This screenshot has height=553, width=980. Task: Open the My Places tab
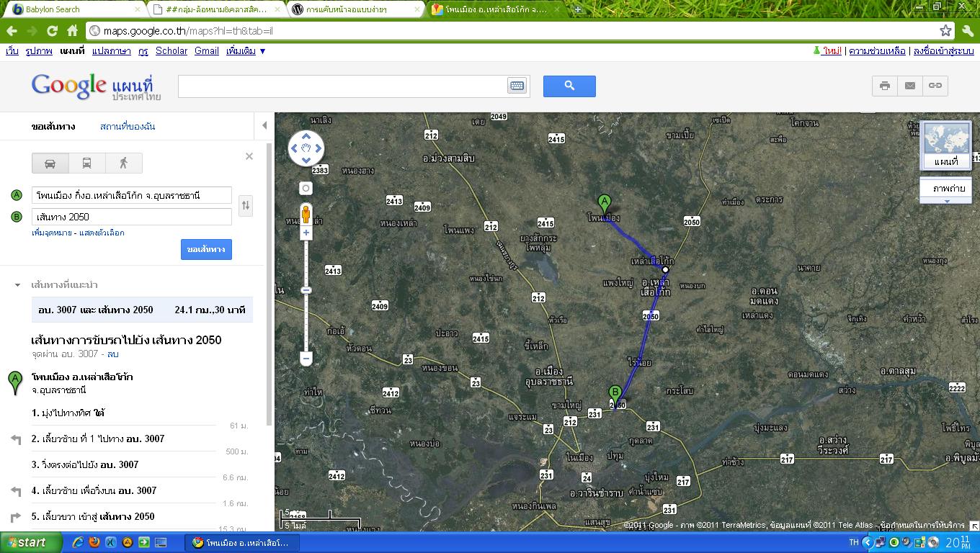pos(128,127)
